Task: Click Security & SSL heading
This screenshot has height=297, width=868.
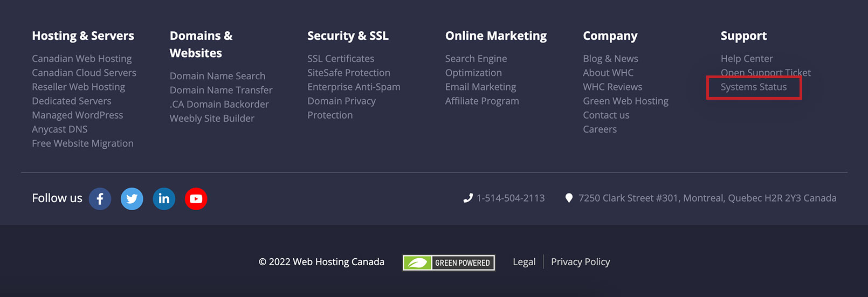Action: point(348,36)
